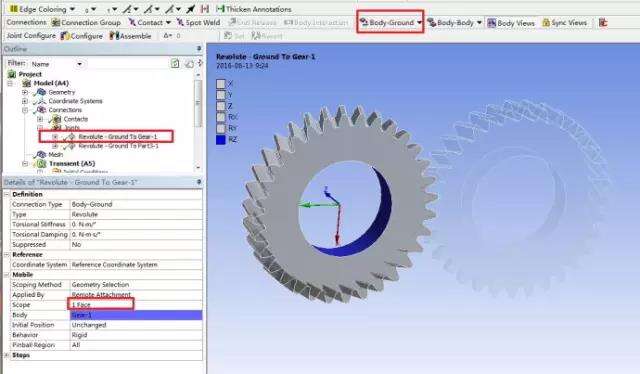Collapse the Model (A4) node
Image resolution: width=640 pixels, height=374 pixels.
(x=11, y=83)
